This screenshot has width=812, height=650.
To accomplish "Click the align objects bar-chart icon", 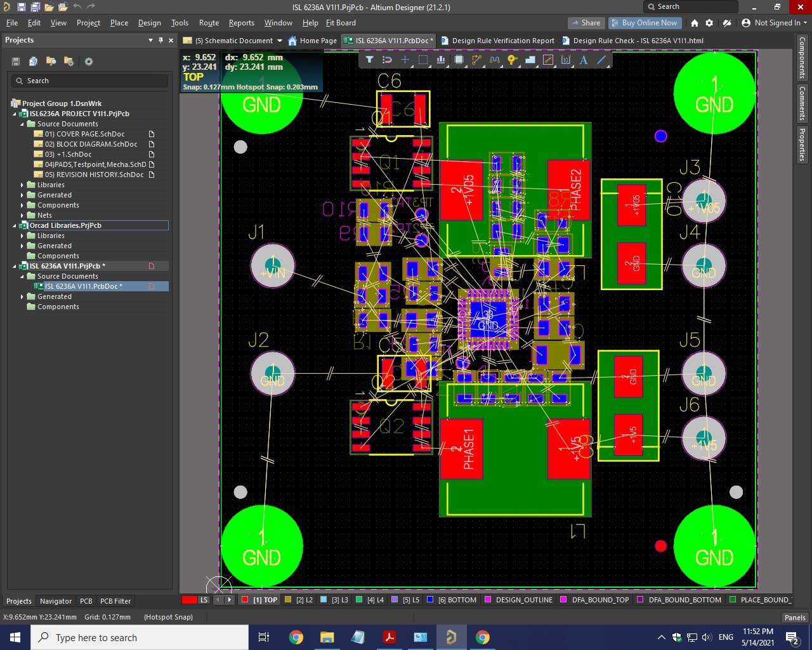I will coord(441,60).
